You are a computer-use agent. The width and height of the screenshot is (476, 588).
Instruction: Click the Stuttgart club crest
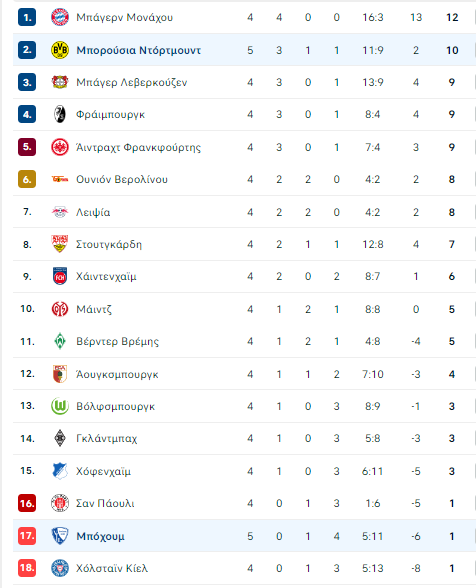pos(60,244)
